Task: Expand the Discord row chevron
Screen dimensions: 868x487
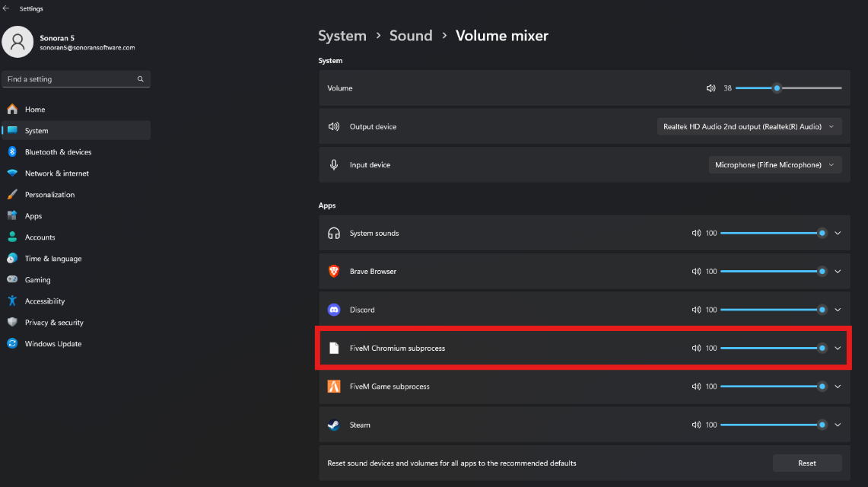Action: point(838,310)
